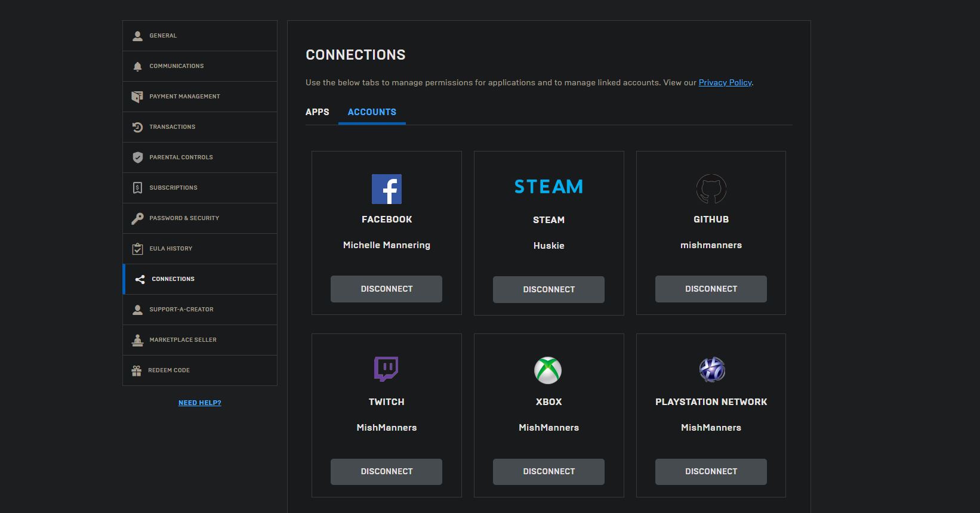Open the Privacy Policy link
Image resolution: width=980 pixels, height=513 pixels.
click(725, 82)
